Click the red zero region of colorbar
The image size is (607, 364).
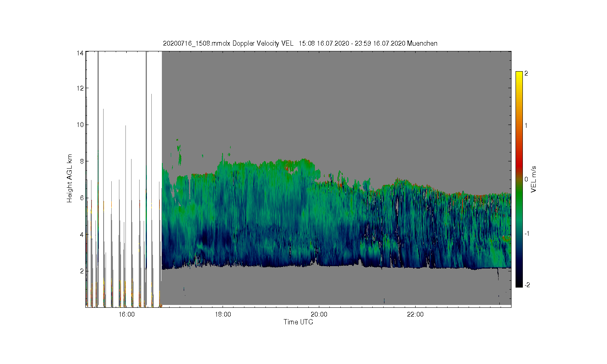coord(519,169)
